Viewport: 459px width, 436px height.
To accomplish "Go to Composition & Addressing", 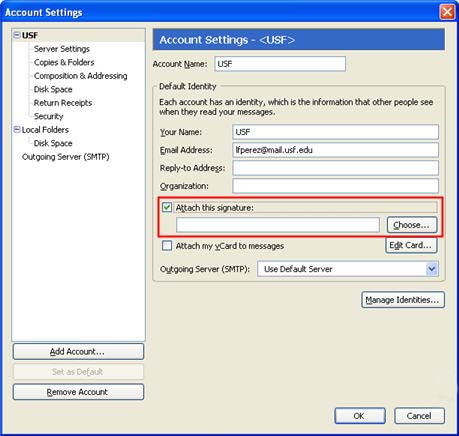I will tap(80, 76).
